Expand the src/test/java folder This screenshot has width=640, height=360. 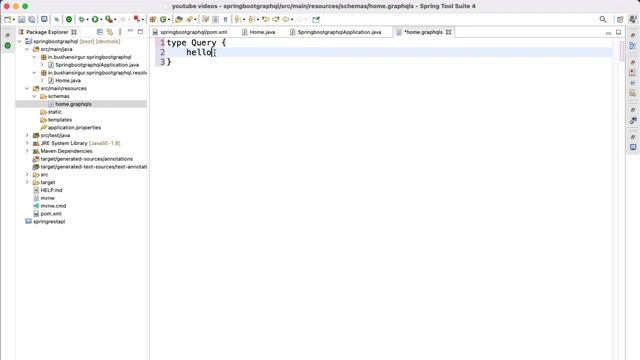(27, 135)
